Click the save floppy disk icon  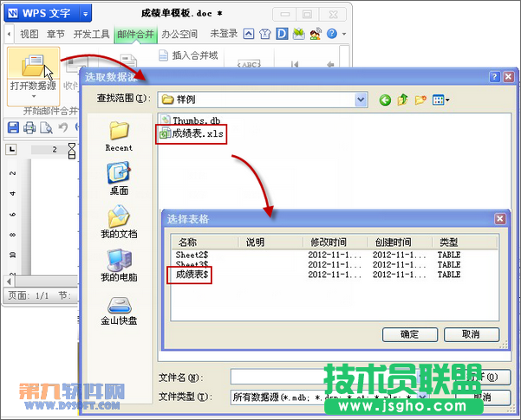[13, 127]
